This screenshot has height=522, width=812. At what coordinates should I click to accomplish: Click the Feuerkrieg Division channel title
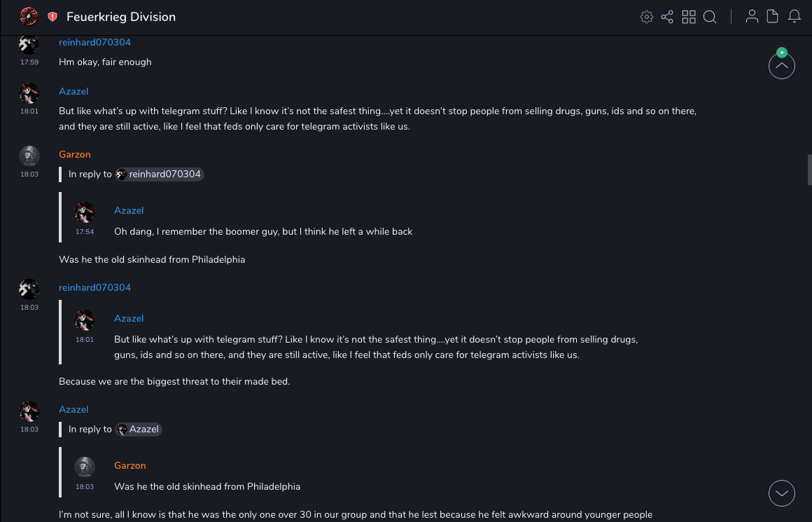[121, 17]
